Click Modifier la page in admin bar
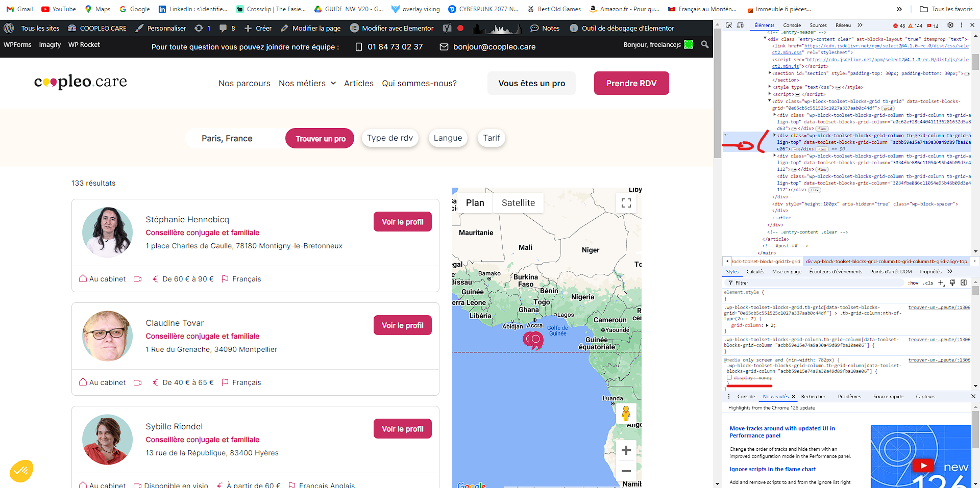This screenshot has height=488, width=980. [x=310, y=28]
